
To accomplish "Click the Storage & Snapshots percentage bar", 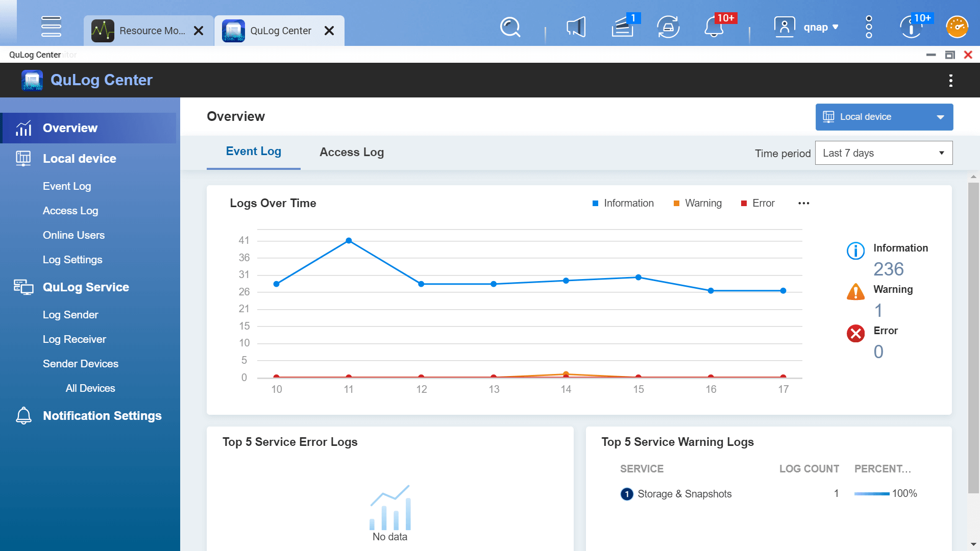I will 871,494.
